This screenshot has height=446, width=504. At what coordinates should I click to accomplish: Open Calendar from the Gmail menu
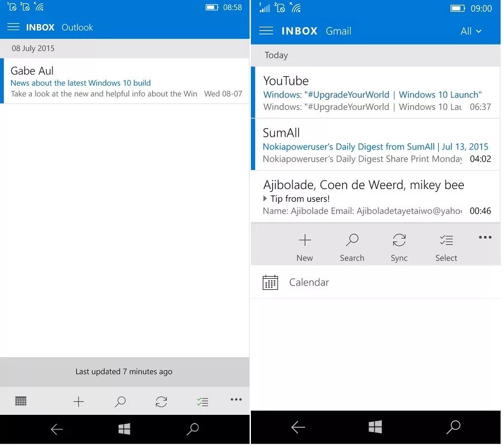point(375,283)
